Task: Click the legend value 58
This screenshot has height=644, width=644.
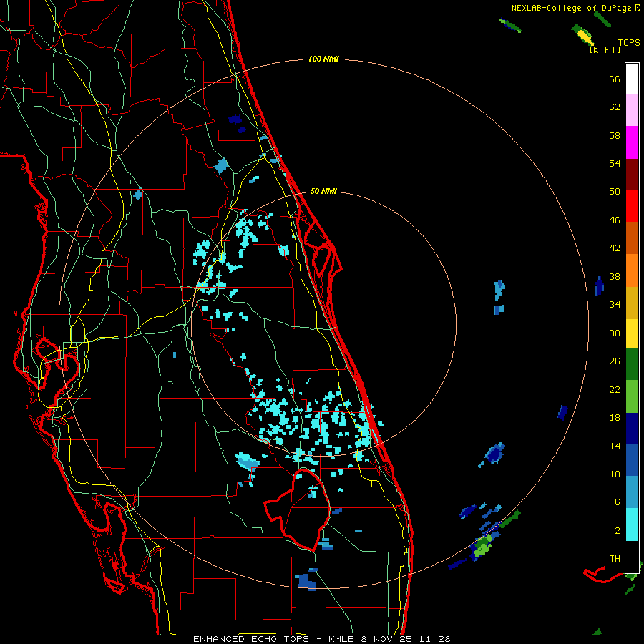Action: tap(615, 135)
